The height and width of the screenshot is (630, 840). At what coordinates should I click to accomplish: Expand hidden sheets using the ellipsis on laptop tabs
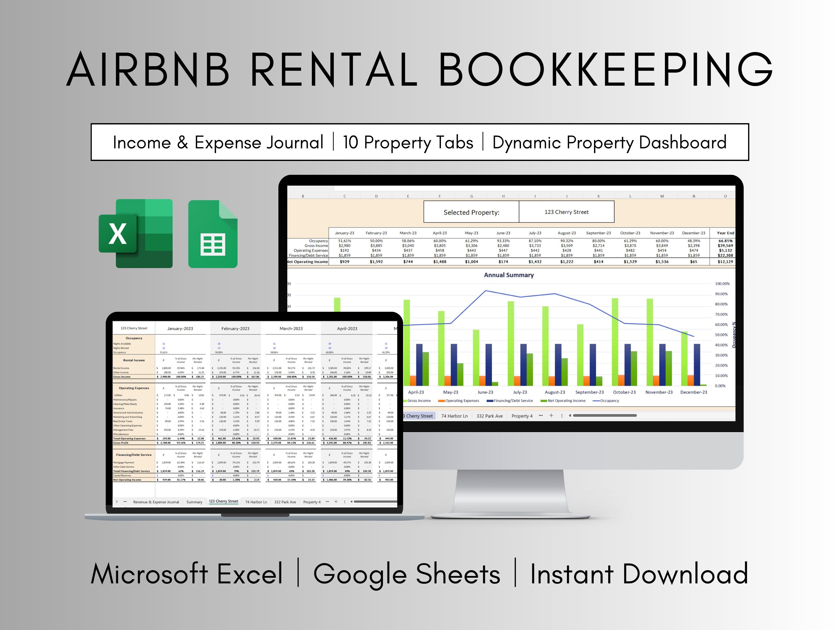327,502
